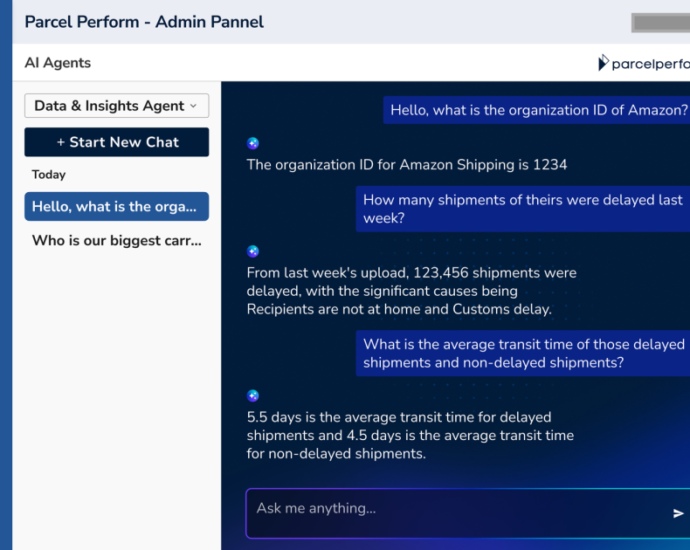This screenshot has height=550, width=690.
Task: Click the AI avatar icon above the delayed shipments reply
Action: 253,251
